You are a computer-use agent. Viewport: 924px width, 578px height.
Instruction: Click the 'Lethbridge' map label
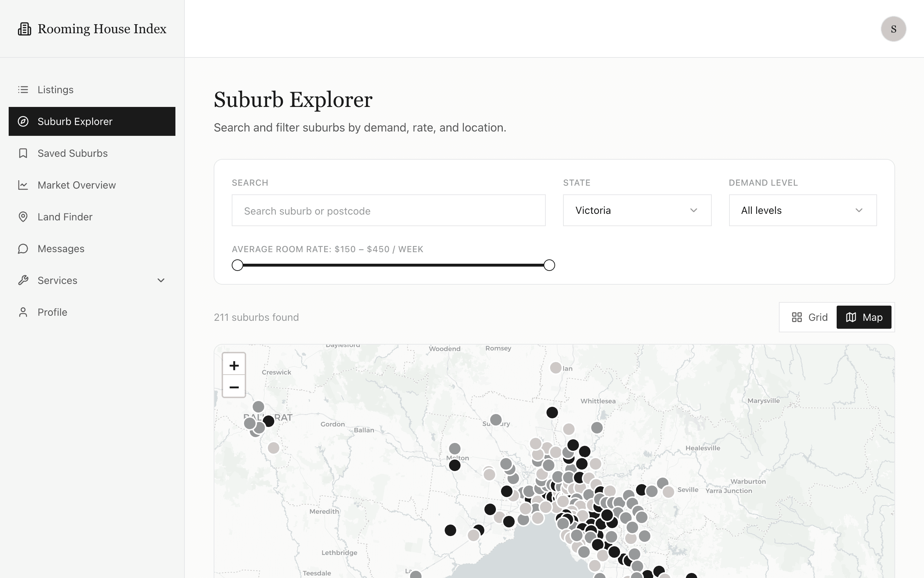tap(339, 553)
